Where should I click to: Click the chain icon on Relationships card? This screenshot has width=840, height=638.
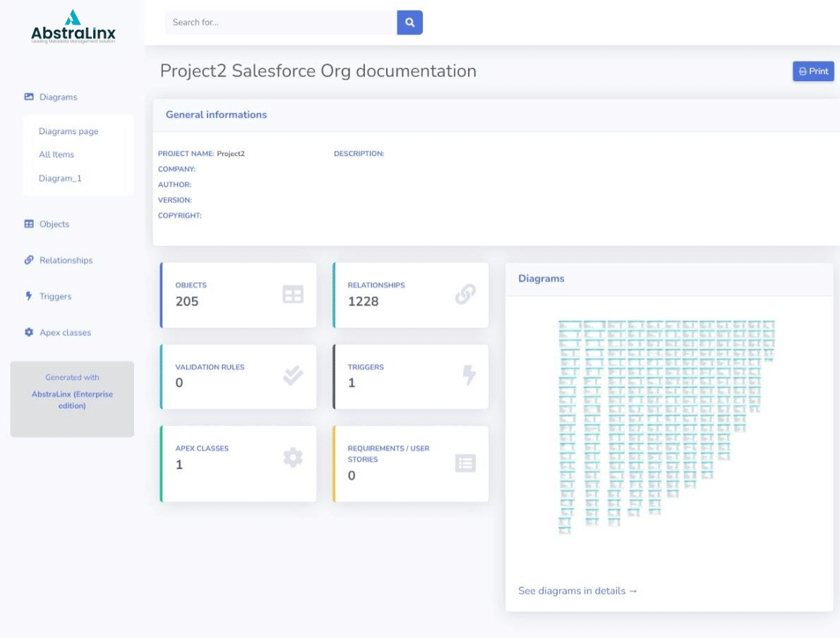[x=465, y=295]
